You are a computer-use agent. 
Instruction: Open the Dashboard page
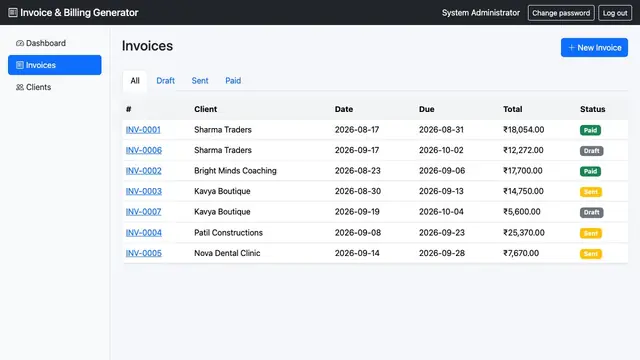(55, 43)
